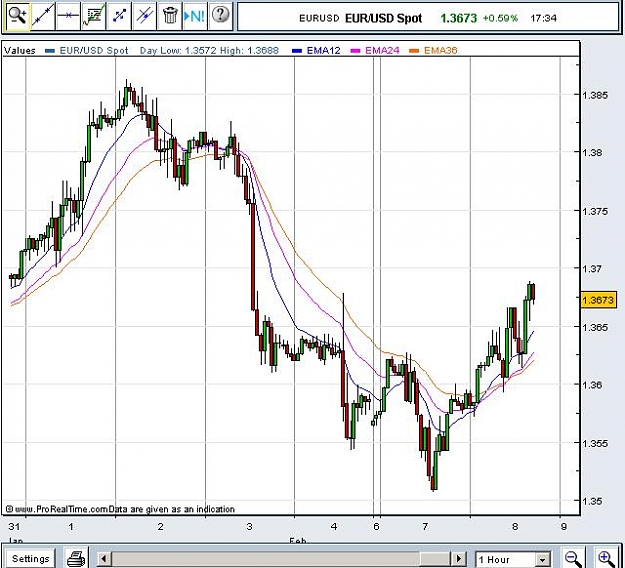The image size is (625, 568).
Task: Open the Settings button
Action: coord(30,558)
